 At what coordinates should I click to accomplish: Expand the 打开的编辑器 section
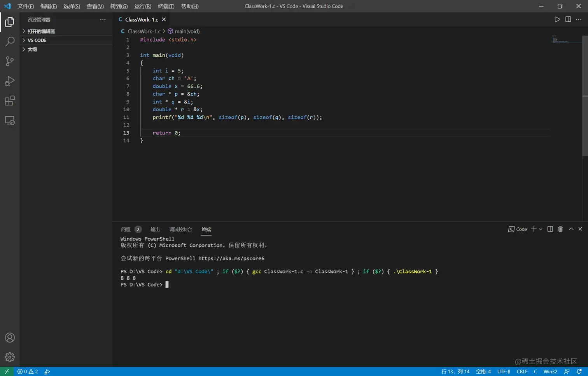click(66, 31)
